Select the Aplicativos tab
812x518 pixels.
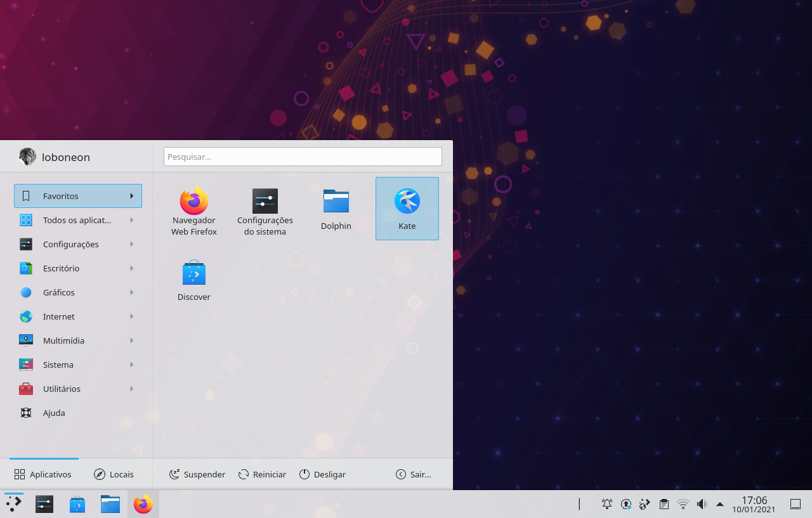(x=43, y=474)
